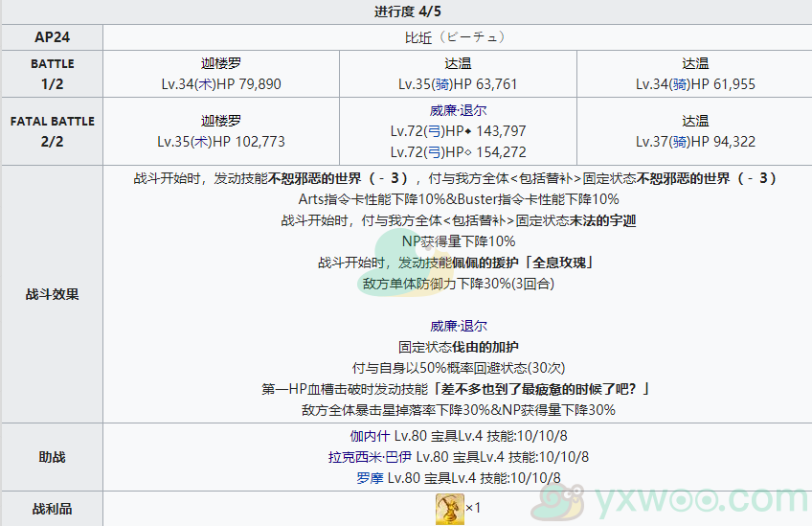This screenshot has height=526, width=812.
Task: Select the 敌方全体暴击星掉落率下降30% line
Action: 459,410
